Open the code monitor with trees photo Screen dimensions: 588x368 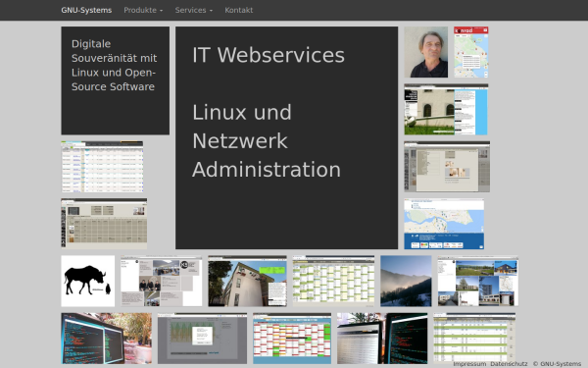click(107, 339)
